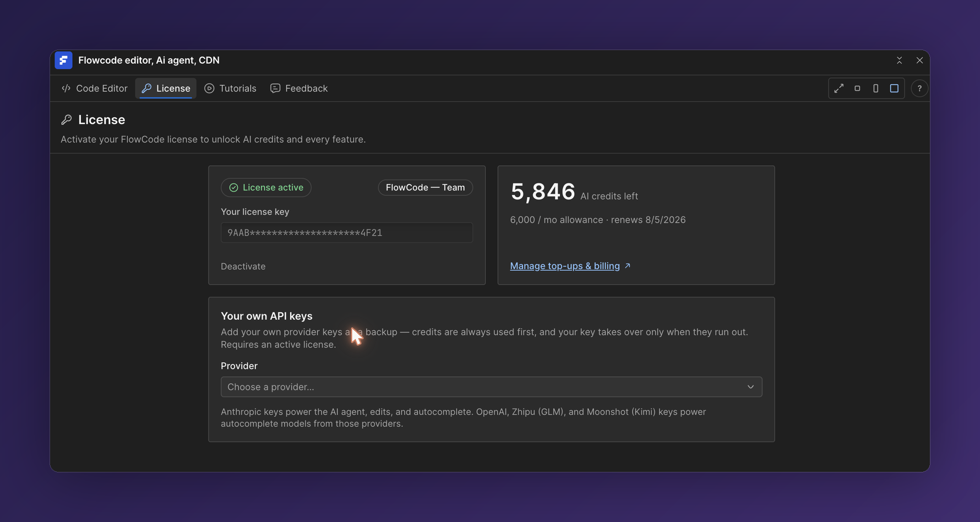
Task: Select the License tab
Action: coord(166,89)
